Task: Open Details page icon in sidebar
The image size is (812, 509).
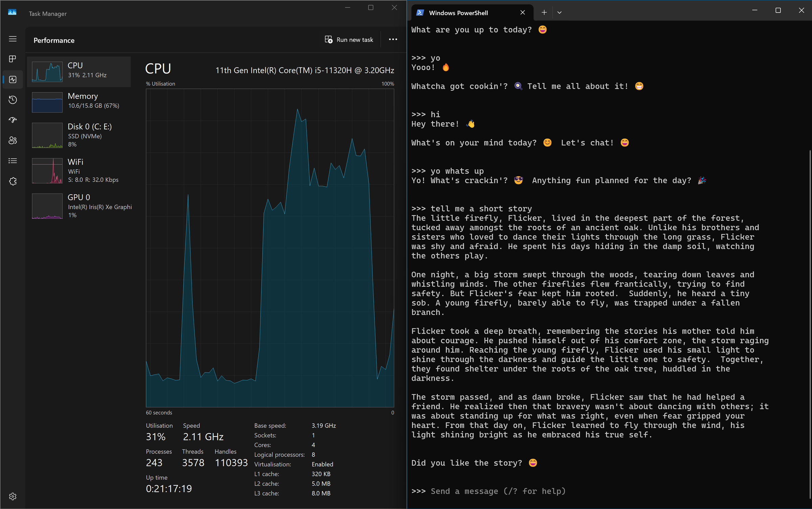Action: pos(13,161)
